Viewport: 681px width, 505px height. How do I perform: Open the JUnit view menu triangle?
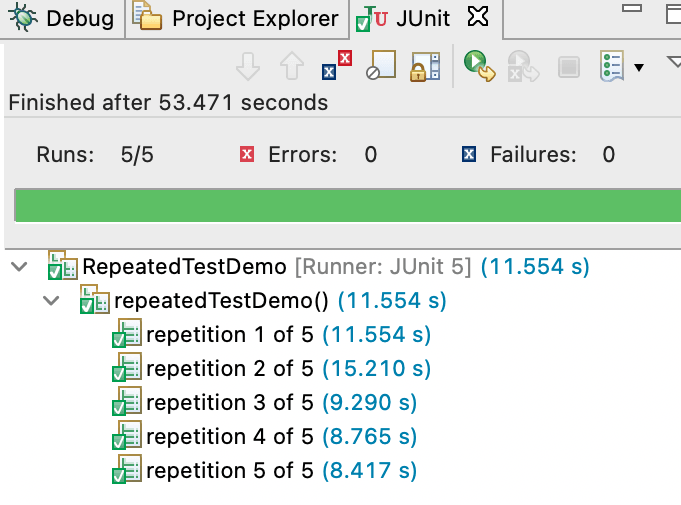[672, 65]
